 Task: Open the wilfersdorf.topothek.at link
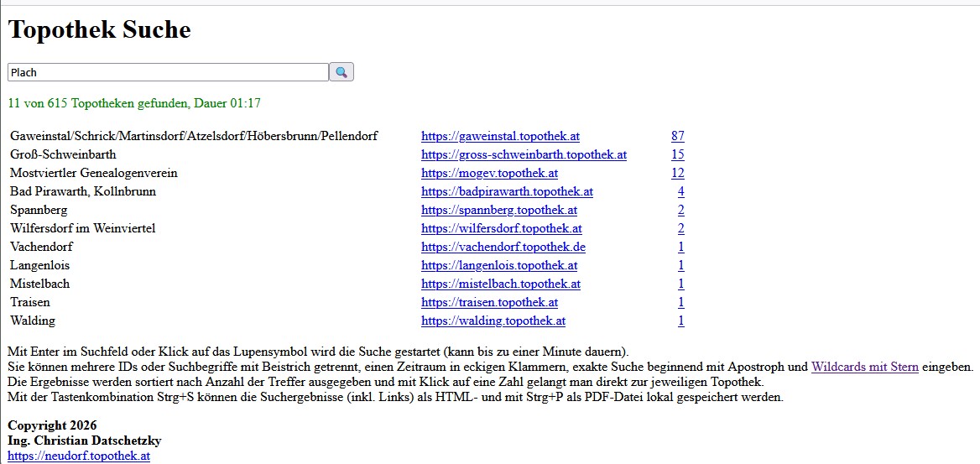(x=502, y=228)
